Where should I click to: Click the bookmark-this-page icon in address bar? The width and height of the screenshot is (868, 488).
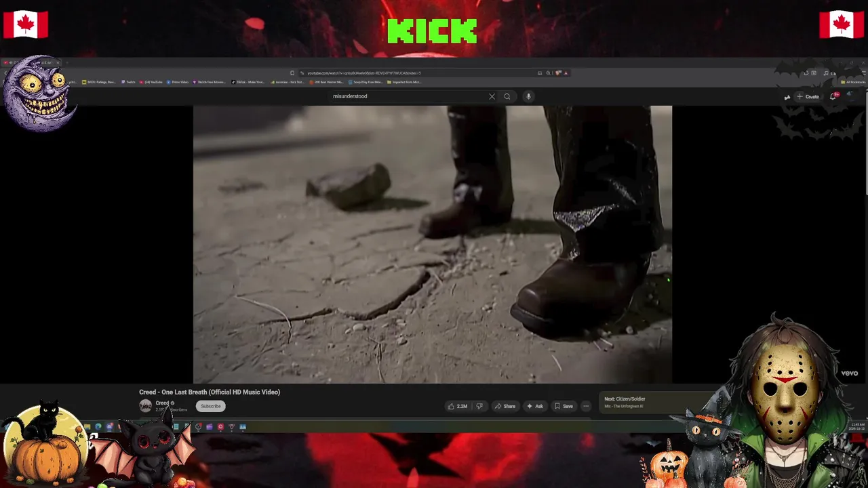pos(292,73)
